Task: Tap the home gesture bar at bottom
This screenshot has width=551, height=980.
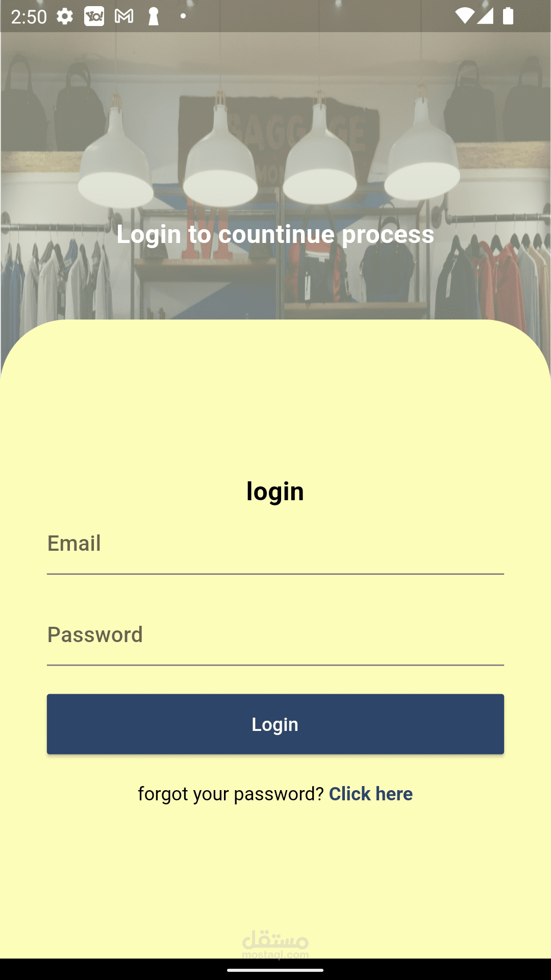Action: click(275, 970)
